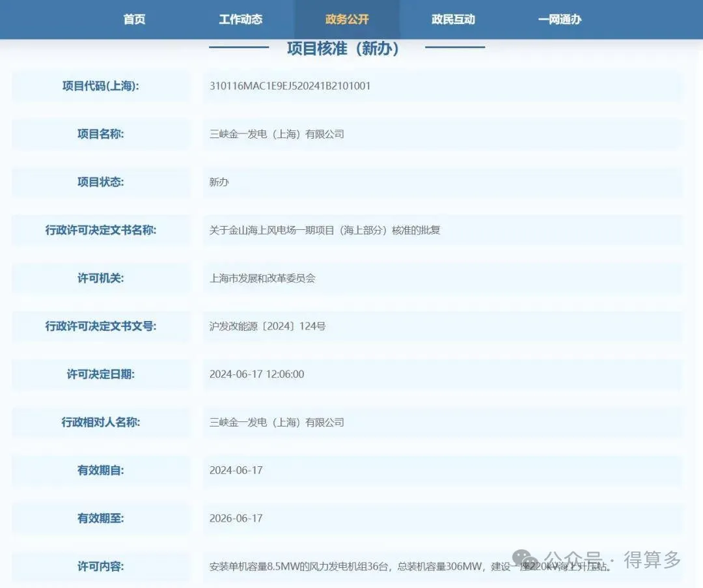This screenshot has width=703, height=588.
Task: Select 沪发改能源〔2024〕124号 document number
Action: coord(268,326)
